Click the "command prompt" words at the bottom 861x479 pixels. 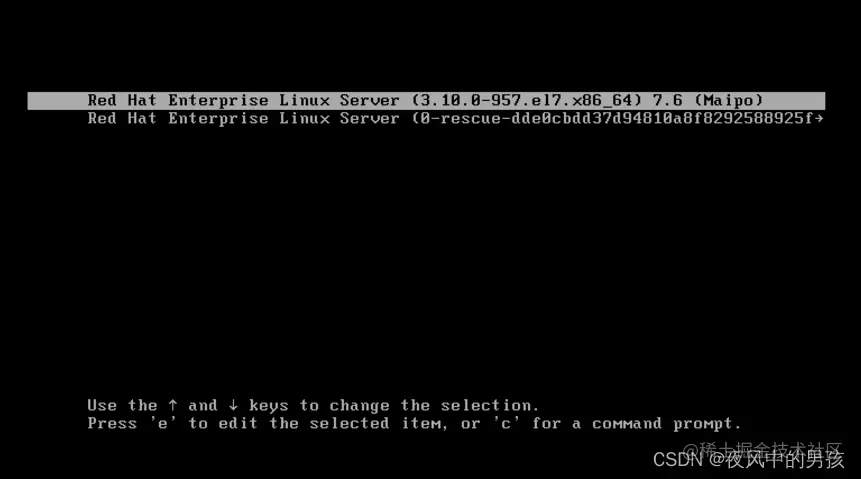point(667,424)
